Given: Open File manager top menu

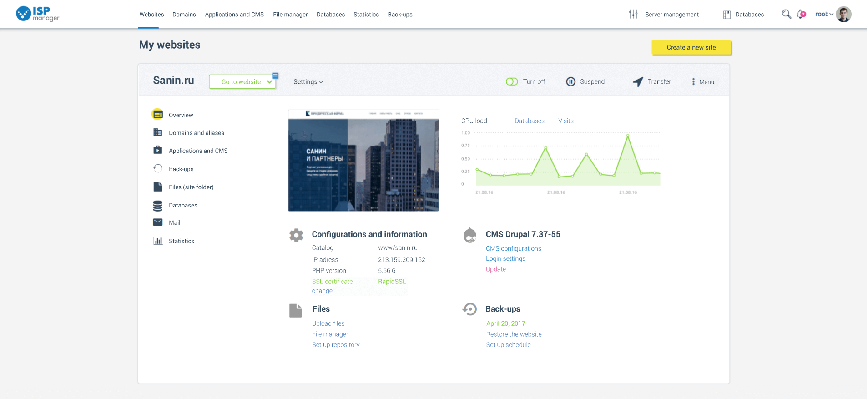Looking at the screenshot, I should (x=290, y=15).
